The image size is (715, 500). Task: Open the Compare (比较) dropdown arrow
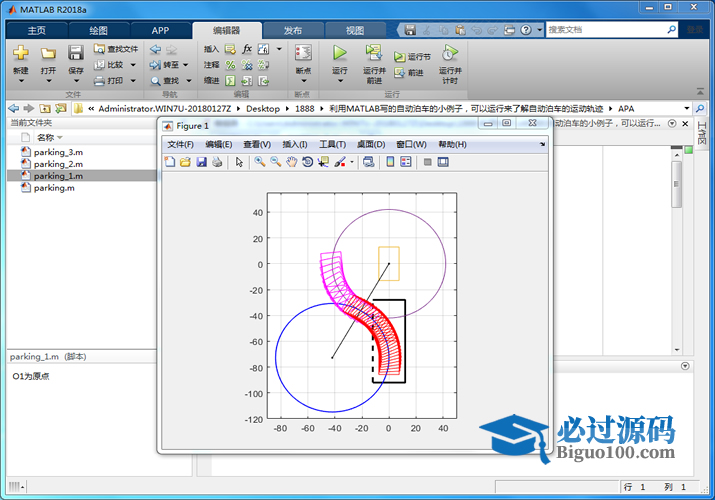[x=133, y=65]
